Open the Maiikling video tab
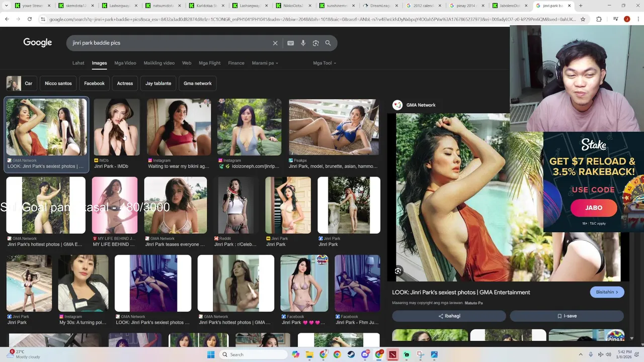This screenshot has width=644, height=362. click(x=159, y=63)
